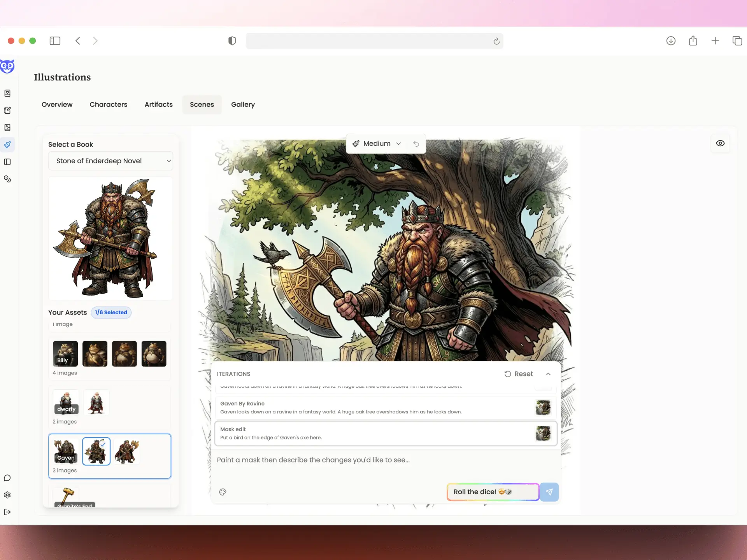Select third Gaven image thumbnail
The height and width of the screenshot is (560, 747).
[127, 451]
